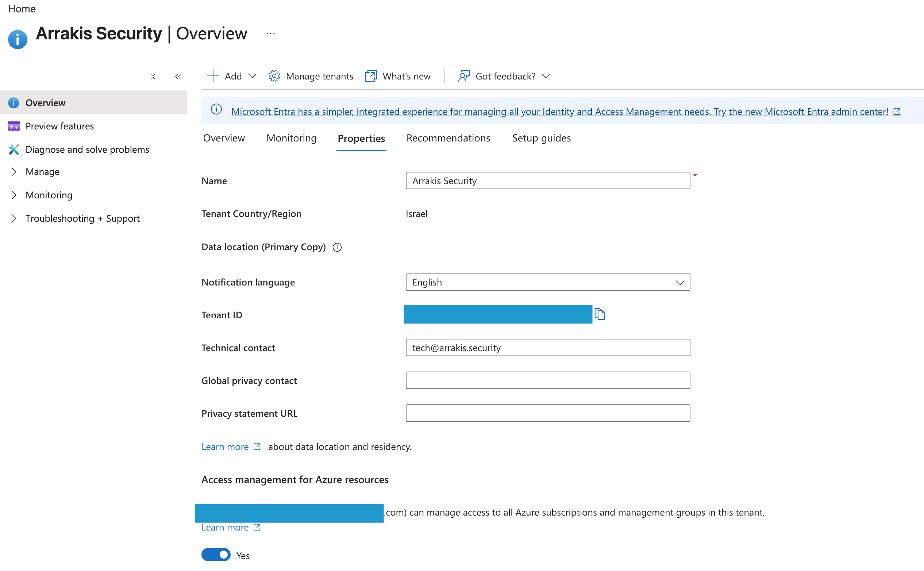Image resolution: width=924 pixels, height=571 pixels.
Task: Toggle Access management for Azure resources switch
Action: [x=216, y=555]
